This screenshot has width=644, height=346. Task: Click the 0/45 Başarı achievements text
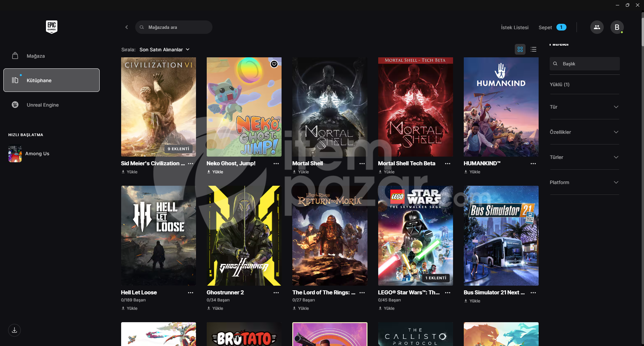point(389,300)
